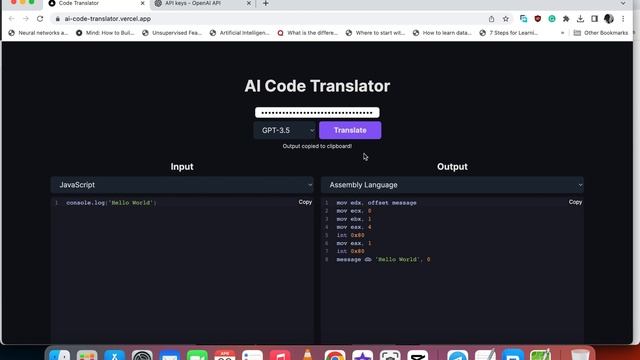
Task: Open the 'Mind: How to Buil...' bookmark
Action: [105, 33]
